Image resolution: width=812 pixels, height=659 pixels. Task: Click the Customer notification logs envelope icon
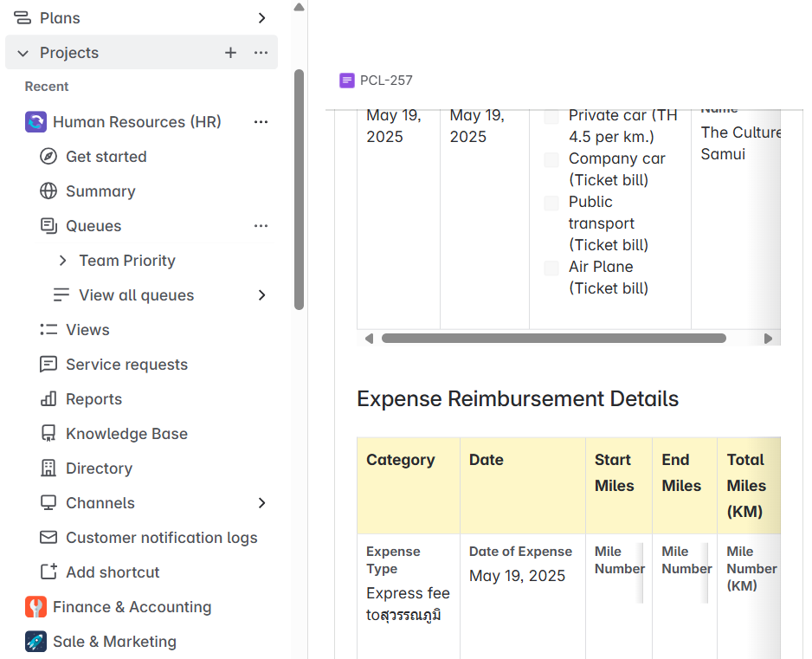[x=48, y=537]
